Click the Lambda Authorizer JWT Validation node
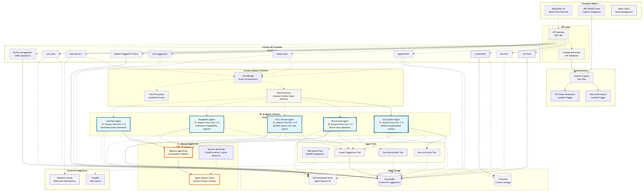This screenshot has height=195, width=644. point(571,54)
